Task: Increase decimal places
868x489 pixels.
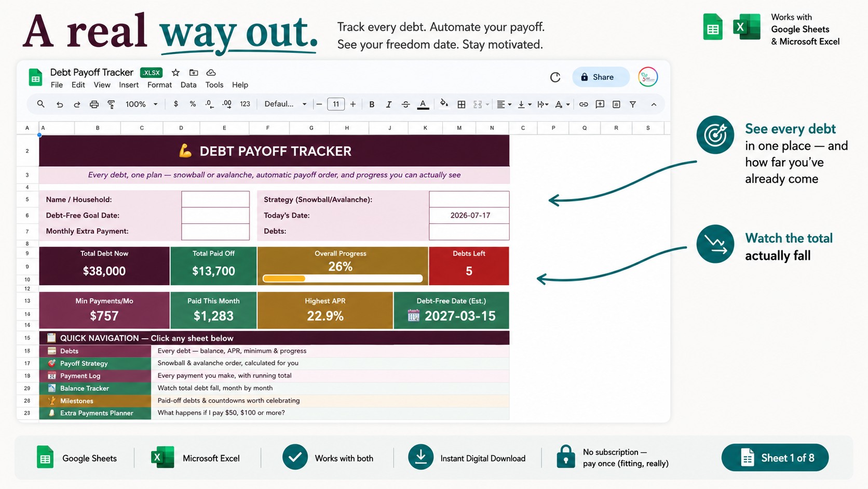Action: [227, 104]
